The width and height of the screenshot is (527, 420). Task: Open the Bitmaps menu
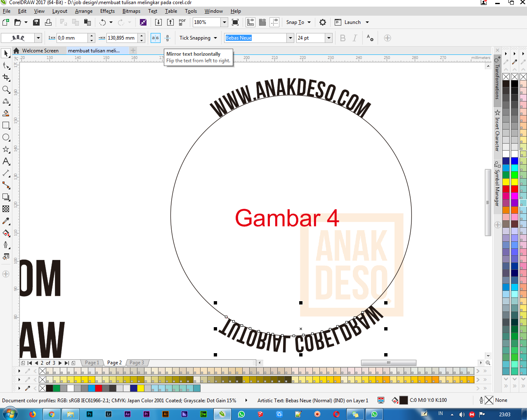pyautogui.click(x=131, y=11)
